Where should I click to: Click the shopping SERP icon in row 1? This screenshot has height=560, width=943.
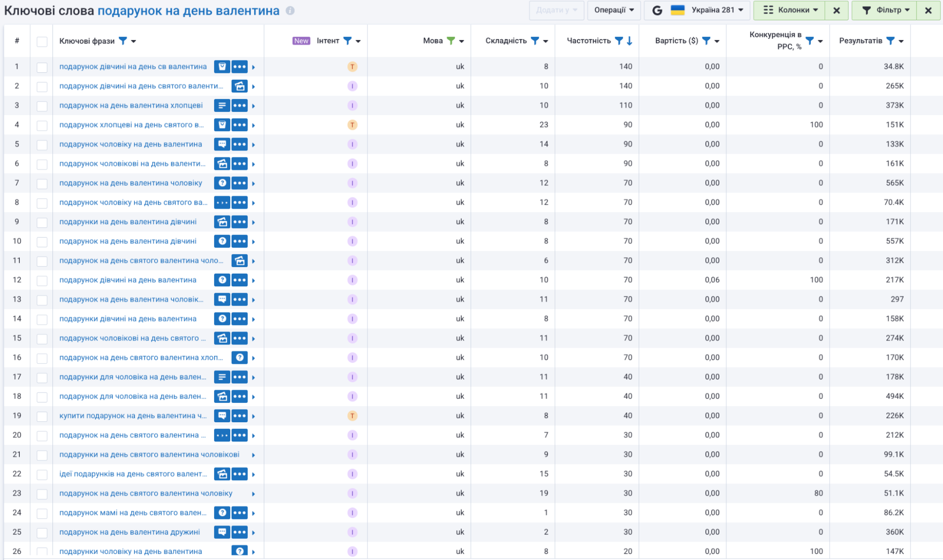pos(222,67)
